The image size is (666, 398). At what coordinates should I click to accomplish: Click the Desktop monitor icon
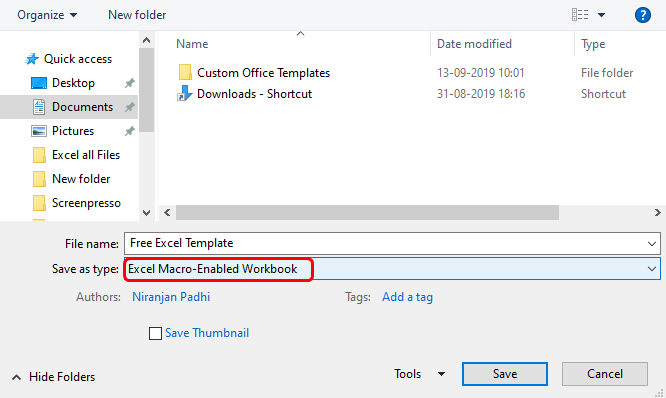39,83
